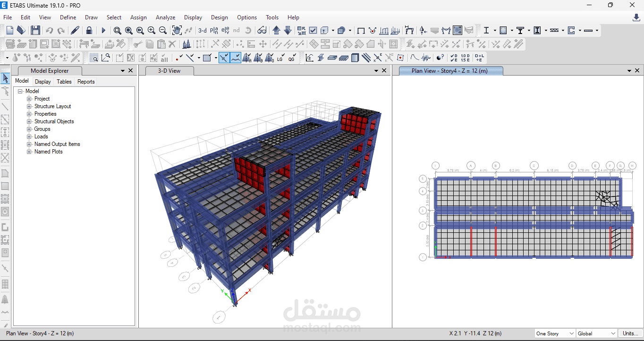644x341 pixels.
Task: Open the Analyze menu
Action: click(165, 17)
